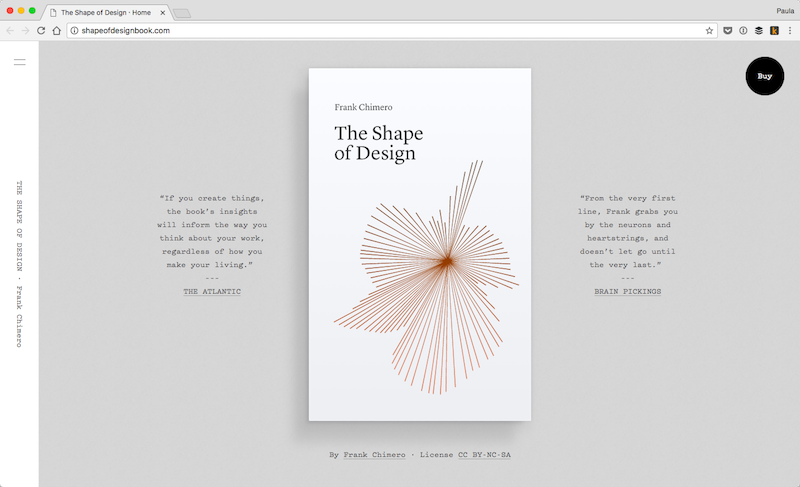Click the book cover image

coord(419,244)
